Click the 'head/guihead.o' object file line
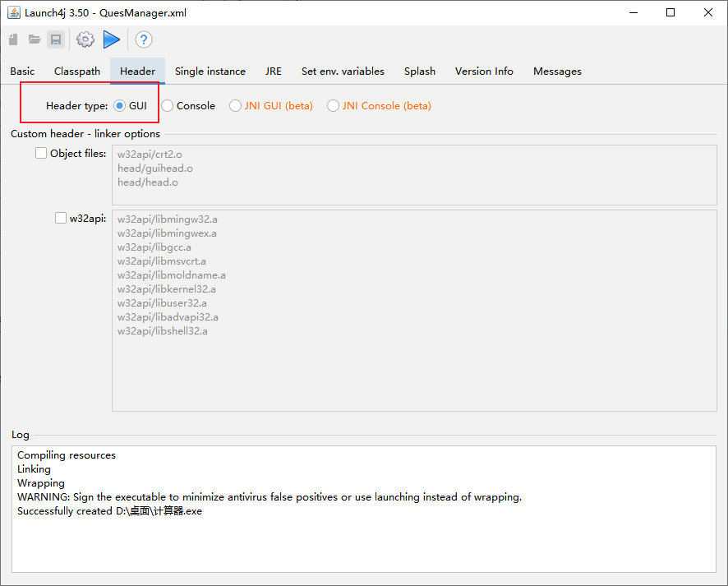 coord(155,168)
